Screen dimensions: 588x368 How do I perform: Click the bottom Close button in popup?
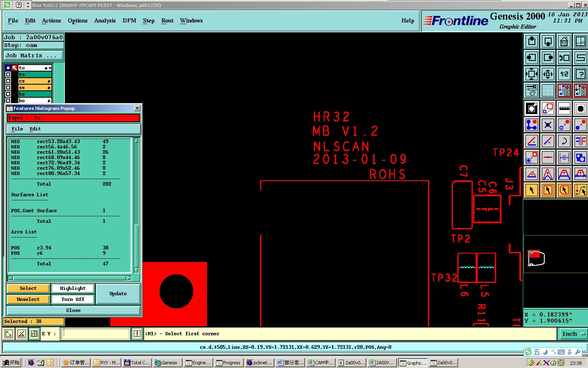pos(73,310)
